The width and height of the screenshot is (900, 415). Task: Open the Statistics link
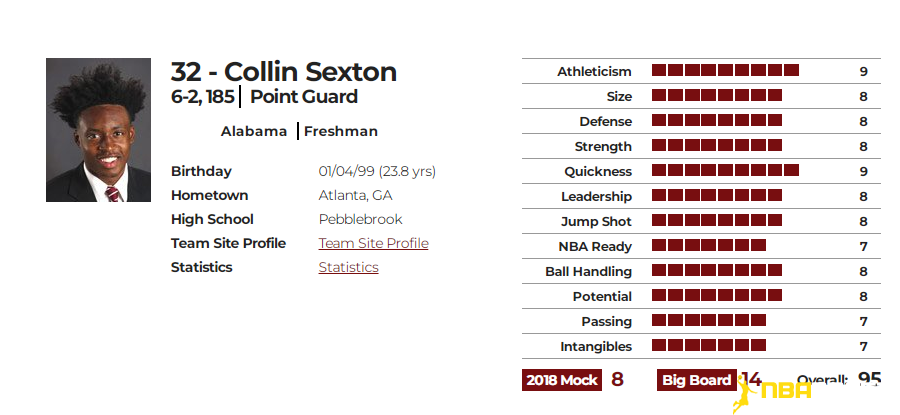pos(348,267)
